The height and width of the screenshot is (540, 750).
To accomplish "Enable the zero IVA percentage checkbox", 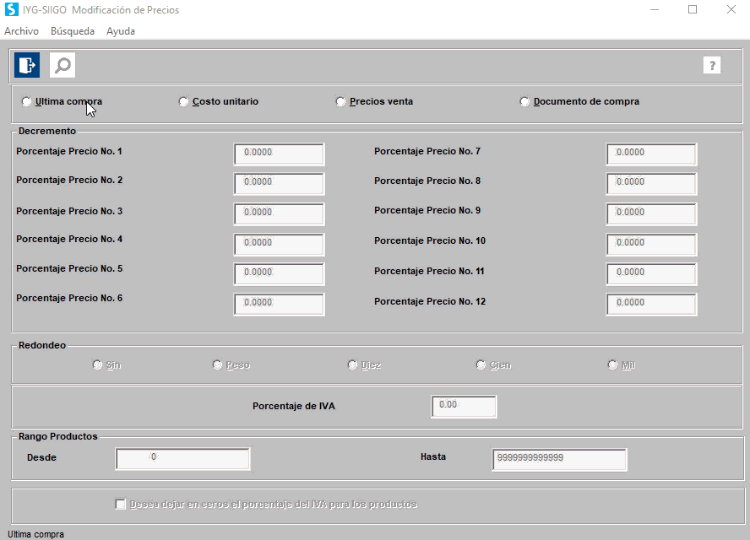I will click(x=121, y=504).
